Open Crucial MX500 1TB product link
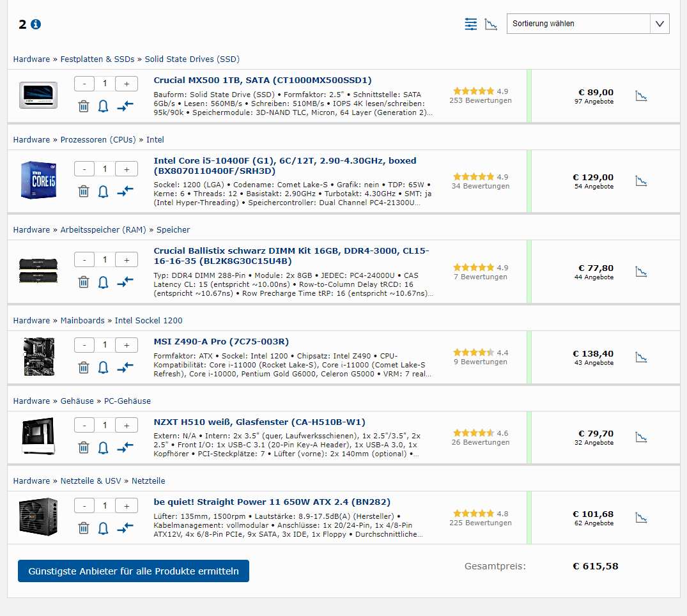Viewport: 687px width, 616px height. (x=263, y=80)
